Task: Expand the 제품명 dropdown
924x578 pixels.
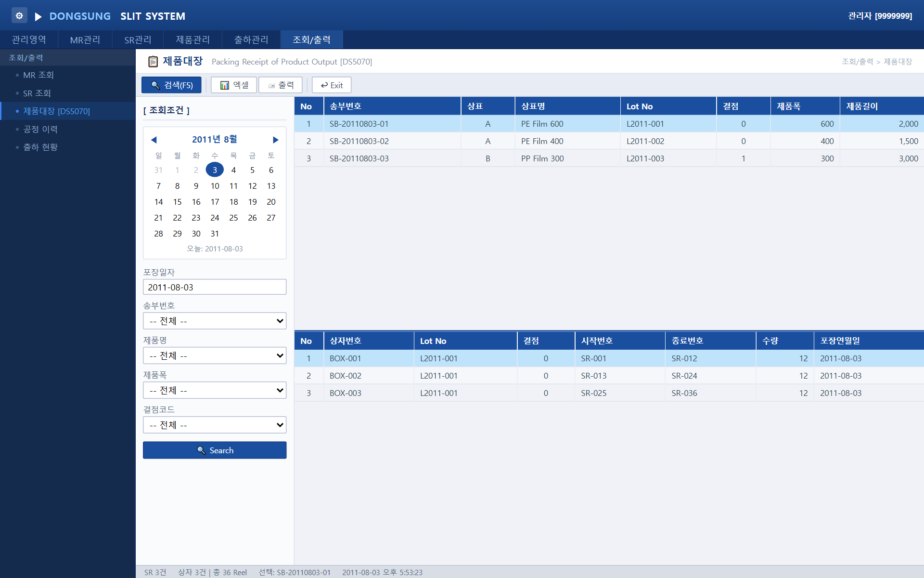Action: [215, 355]
